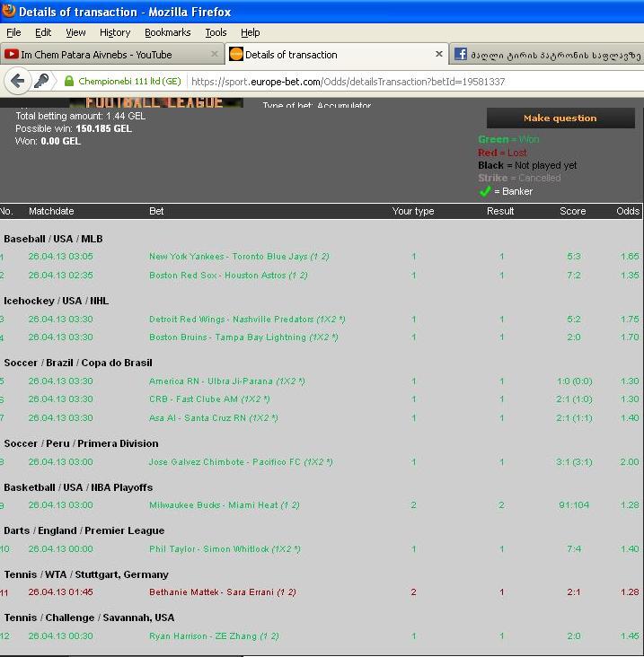Click the key icon beside back button
The image size is (644, 657).
pyautogui.click(x=41, y=81)
